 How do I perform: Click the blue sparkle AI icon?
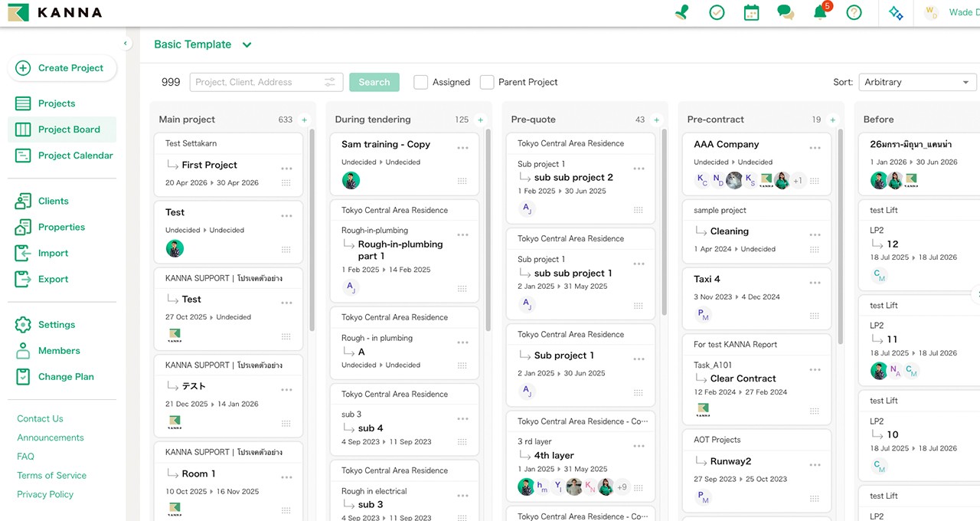point(896,12)
